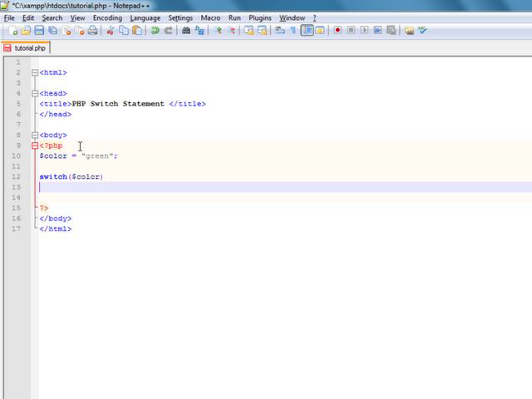Paste from clipboard icon
This screenshot has height=399, width=532.
pos(137,31)
